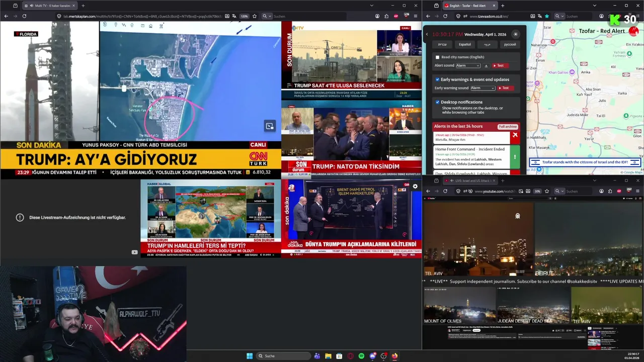List all tabs chevron in Tzofar window

click(x=594, y=6)
